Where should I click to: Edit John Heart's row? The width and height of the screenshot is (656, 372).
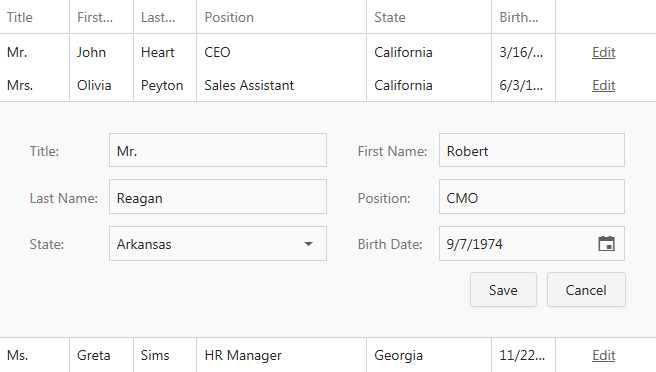coord(603,52)
